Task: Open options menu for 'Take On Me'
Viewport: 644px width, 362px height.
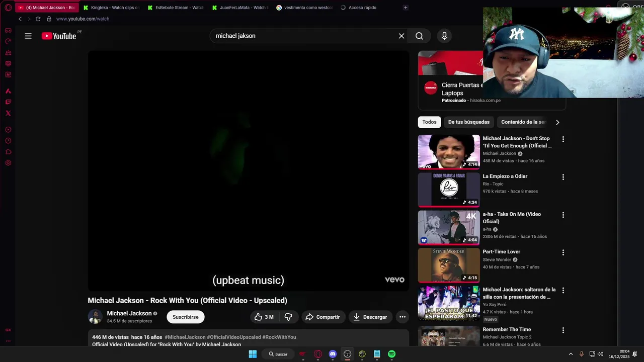Action: tap(563, 215)
